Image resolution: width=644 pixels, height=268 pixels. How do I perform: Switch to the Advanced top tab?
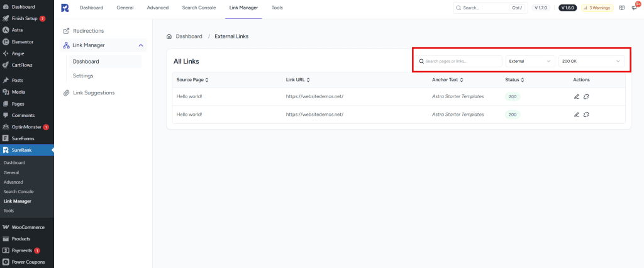[158, 8]
